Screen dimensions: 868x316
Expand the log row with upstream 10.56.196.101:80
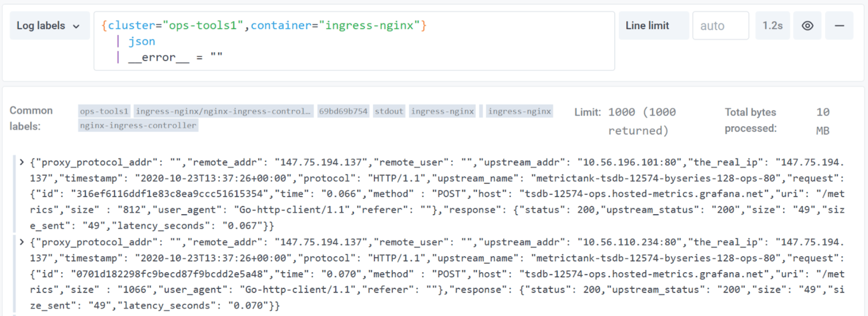22,162
